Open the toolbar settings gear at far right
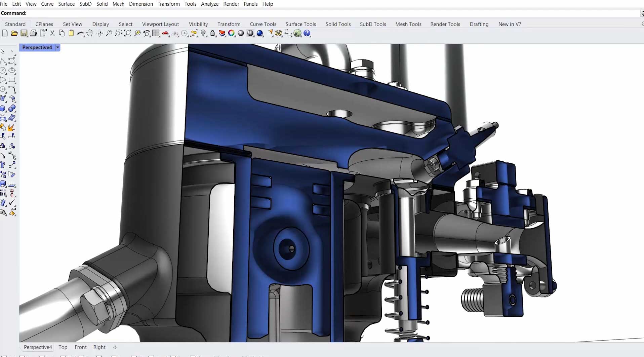The height and width of the screenshot is (357, 644). coord(642,24)
